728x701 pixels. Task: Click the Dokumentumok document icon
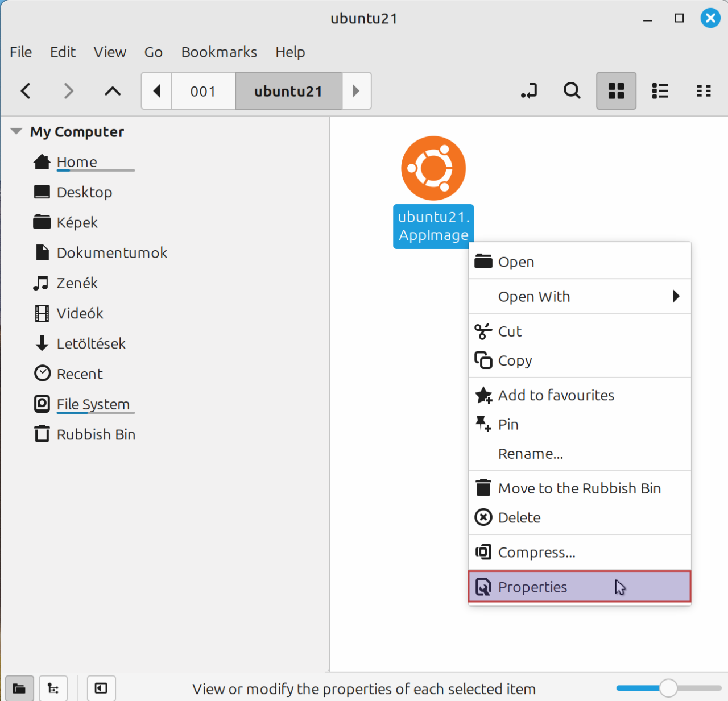pos(42,252)
